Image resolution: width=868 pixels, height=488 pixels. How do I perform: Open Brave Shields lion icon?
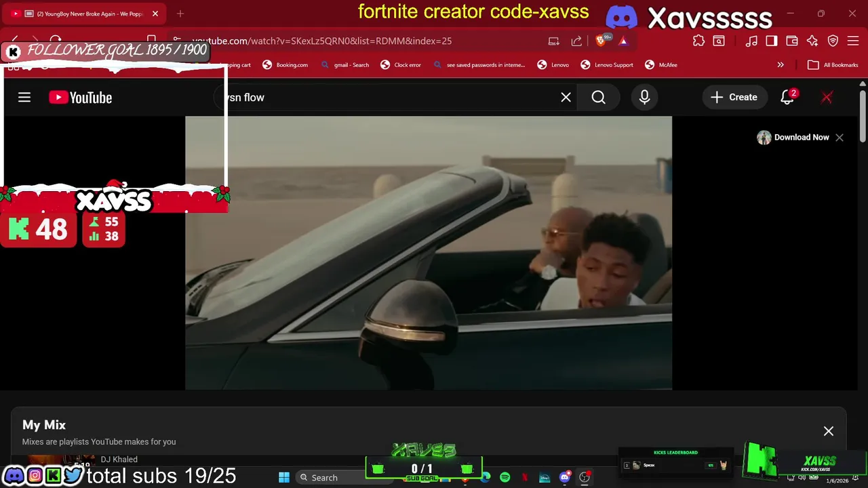point(600,41)
